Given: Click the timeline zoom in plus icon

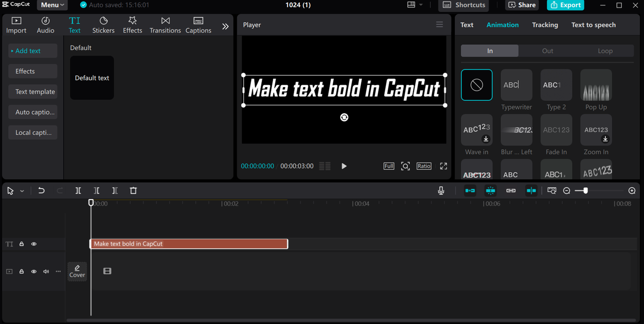Looking at the screenshot, I should tap(632, 190).
